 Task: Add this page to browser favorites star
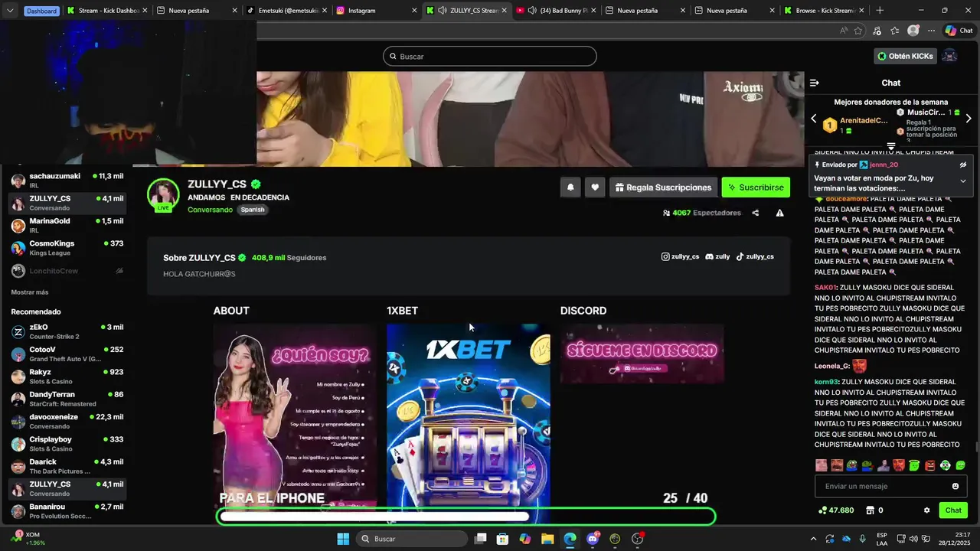(857, 31)
